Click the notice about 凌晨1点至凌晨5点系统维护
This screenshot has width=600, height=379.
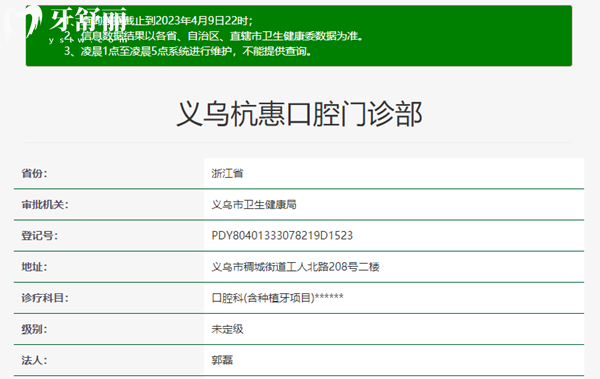tap(188, 51)
